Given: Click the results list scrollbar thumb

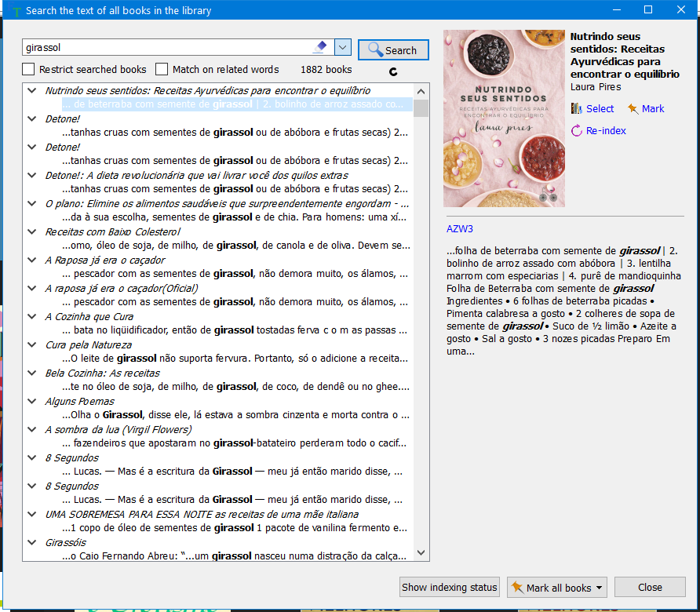Looking at the screenshot, I should (x=421, y=108).
